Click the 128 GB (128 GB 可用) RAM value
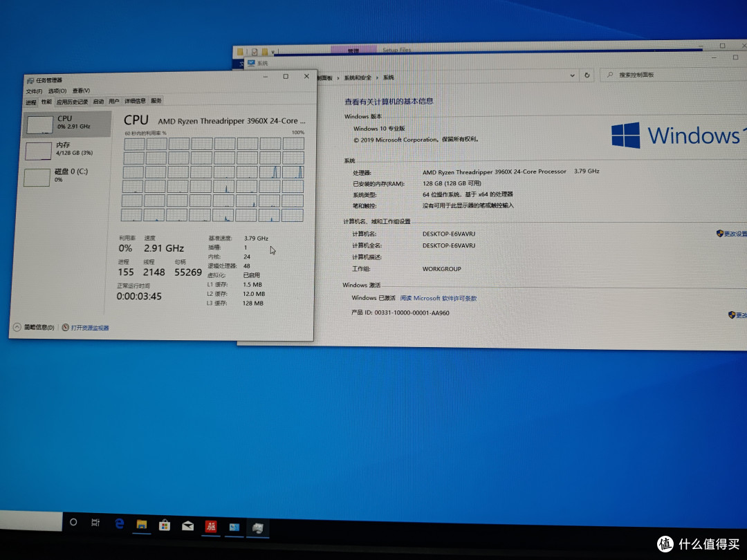This screenshot has height=560, width=747. click(452, 183)
